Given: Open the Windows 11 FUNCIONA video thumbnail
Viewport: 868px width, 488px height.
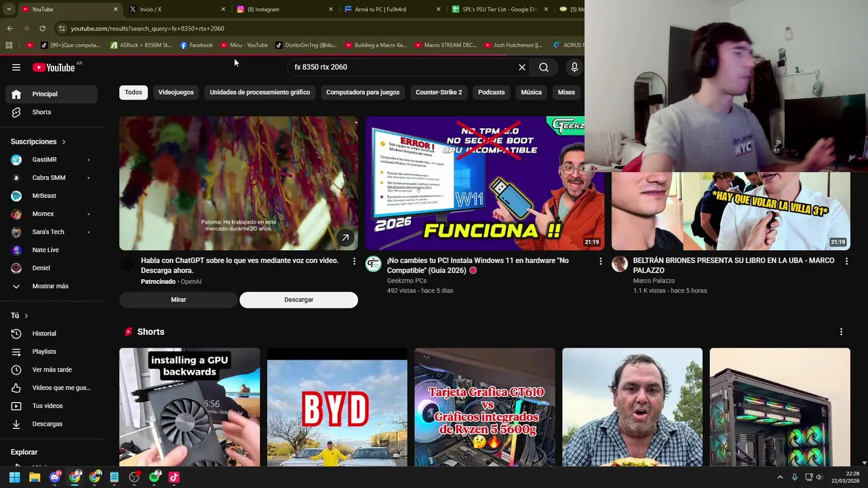Looking at the screenshot, I should [x=484, y=183].
